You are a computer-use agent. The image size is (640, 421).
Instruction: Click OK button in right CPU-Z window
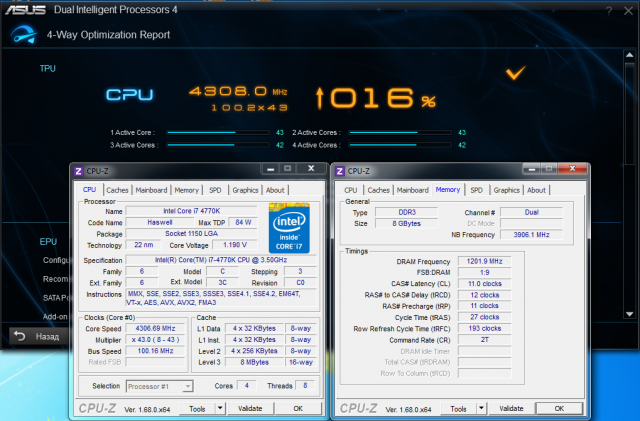coord(559,409)
